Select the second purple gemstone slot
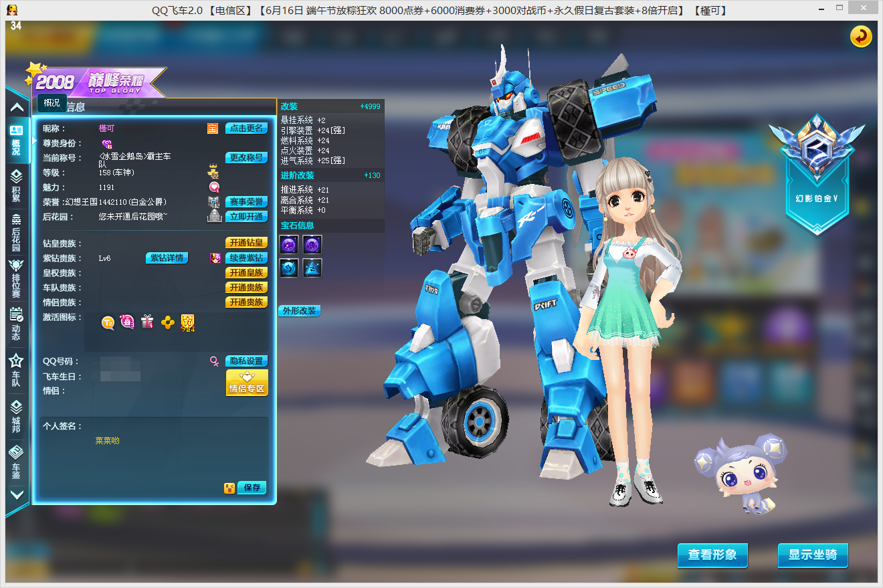883x588 pixels. [x=312, y=244]
